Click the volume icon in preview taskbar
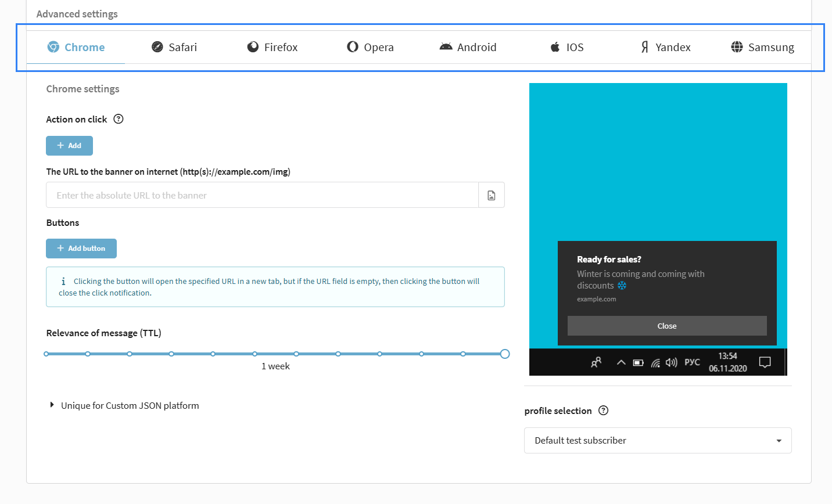 click(x=672, y=362)
